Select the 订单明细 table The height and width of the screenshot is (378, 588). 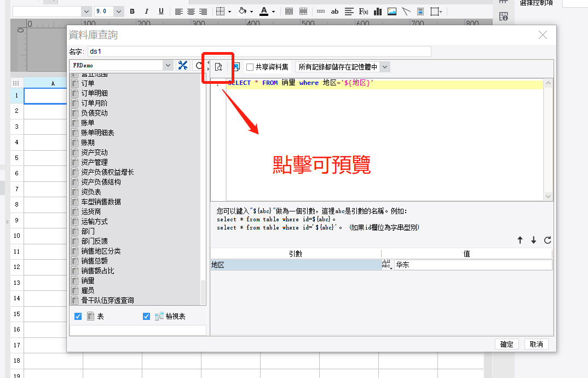coord(95,93)
